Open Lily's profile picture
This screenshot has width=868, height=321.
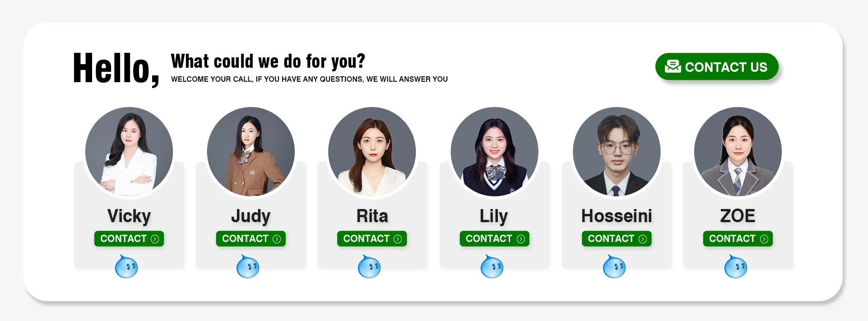(494, 152)
